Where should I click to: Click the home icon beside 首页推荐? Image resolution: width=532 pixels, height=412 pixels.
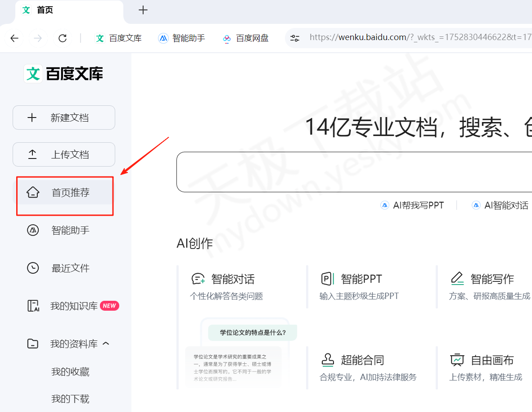pyautogui.click(x=33, y=192)
